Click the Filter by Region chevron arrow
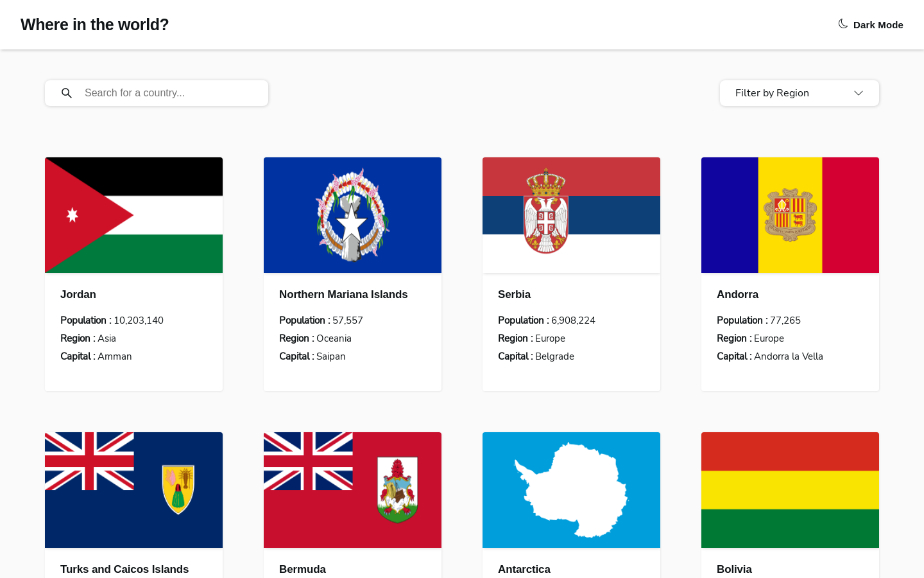 coord(858,93)
